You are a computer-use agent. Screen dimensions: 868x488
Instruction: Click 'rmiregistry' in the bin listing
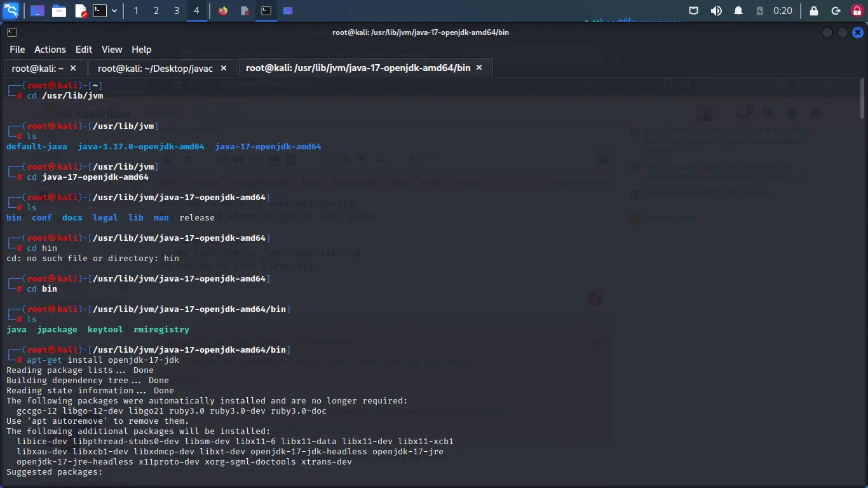tap(161, 330)
